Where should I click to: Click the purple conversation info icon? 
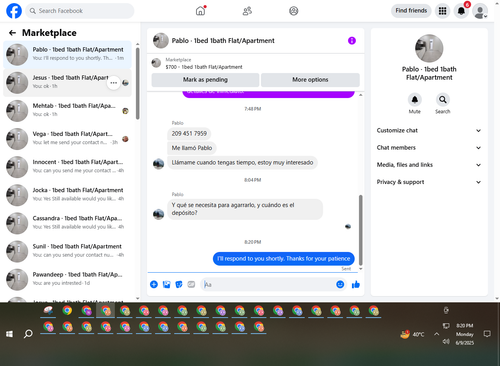352,41
